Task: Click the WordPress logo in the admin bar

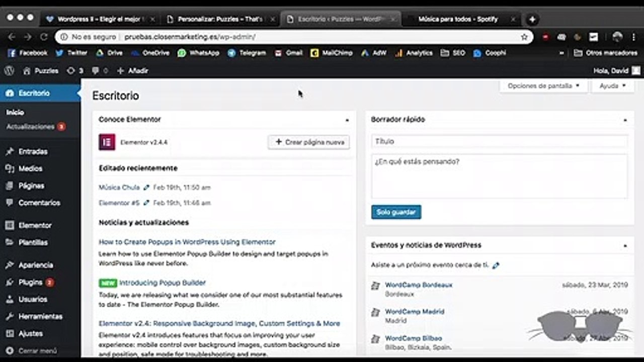Action: pos(9,71)
